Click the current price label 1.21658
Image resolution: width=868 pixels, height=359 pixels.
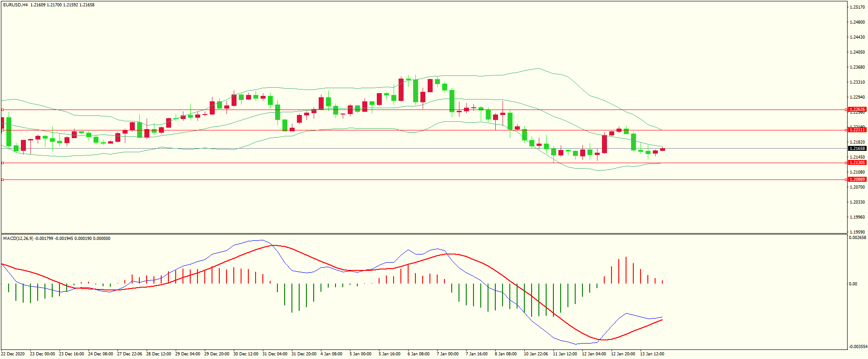pyautogui.click(x=857, y=149)
